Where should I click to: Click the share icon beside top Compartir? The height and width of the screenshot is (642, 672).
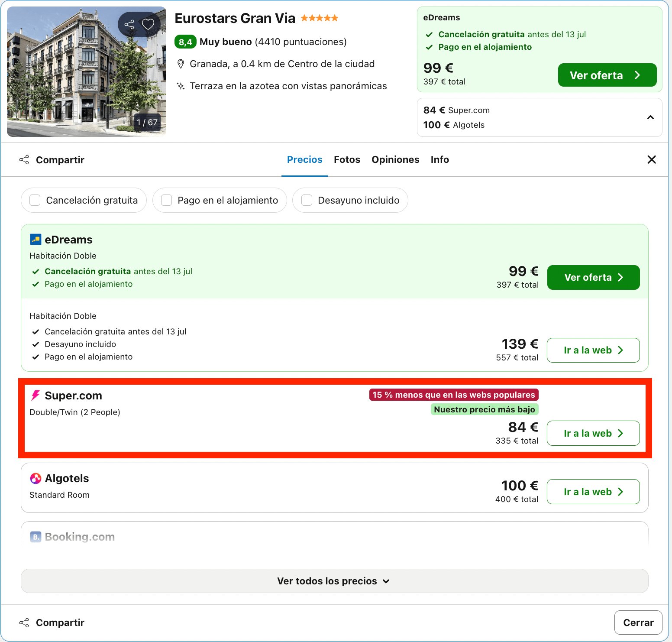coord(24,160)
